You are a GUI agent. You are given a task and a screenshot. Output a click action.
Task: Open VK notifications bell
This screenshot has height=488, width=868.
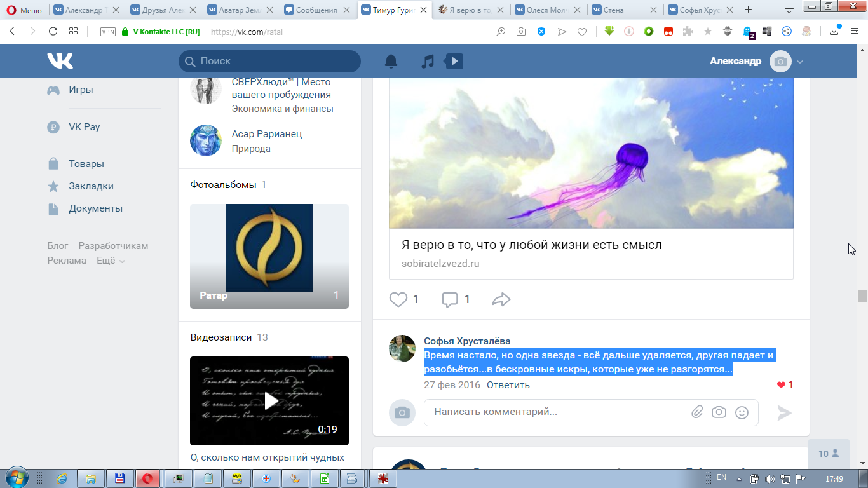coord(391,61)
